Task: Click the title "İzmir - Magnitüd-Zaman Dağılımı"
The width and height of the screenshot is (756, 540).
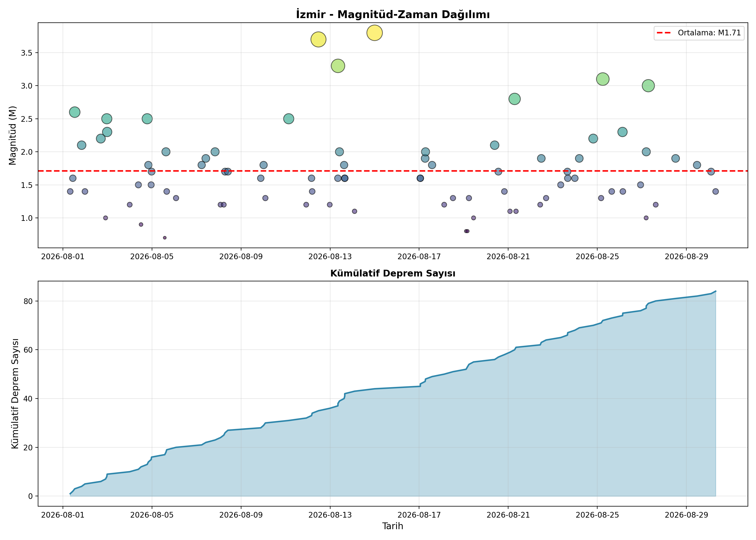Action: tap(393, 14)
